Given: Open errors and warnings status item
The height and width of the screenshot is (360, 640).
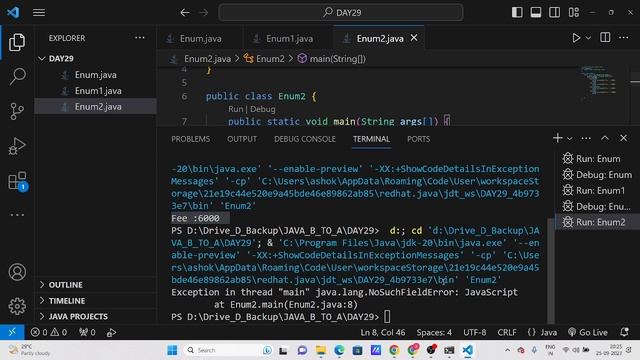Looking at the screenshot, I should pos(49,332).
